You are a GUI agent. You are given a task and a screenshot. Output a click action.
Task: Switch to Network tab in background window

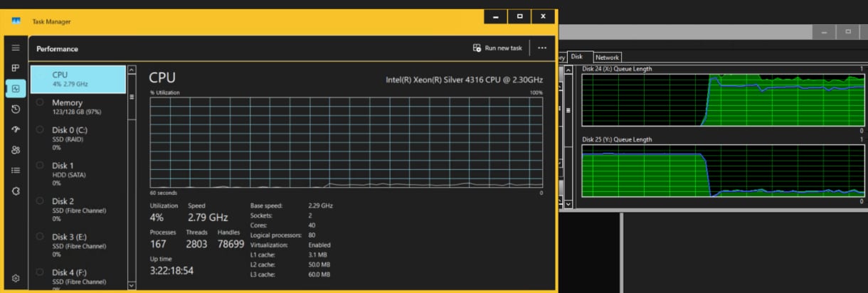(x=607, y=57)
